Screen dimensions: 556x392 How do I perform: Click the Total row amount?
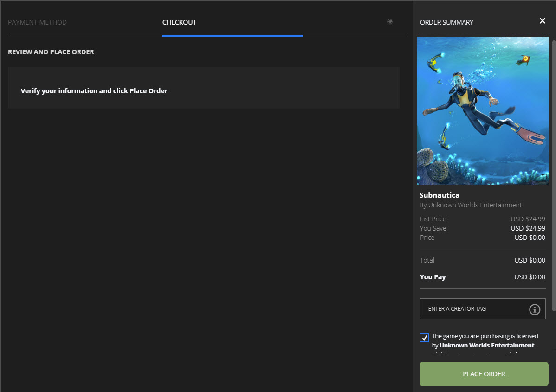pos(530,260)
